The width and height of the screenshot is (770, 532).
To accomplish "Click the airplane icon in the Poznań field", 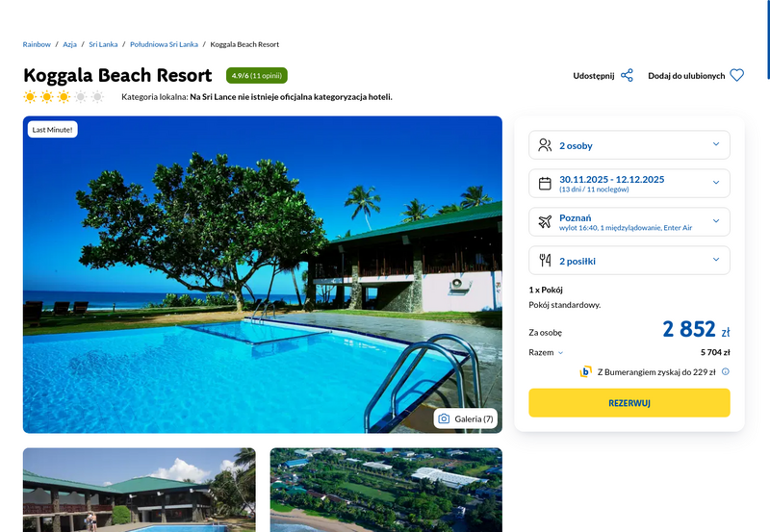I will (x=545, y=221).
